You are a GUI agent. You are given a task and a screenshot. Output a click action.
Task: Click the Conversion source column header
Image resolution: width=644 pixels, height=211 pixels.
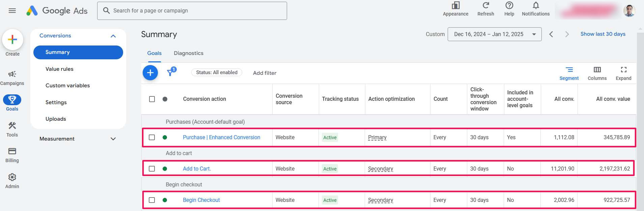coord(289,99)
